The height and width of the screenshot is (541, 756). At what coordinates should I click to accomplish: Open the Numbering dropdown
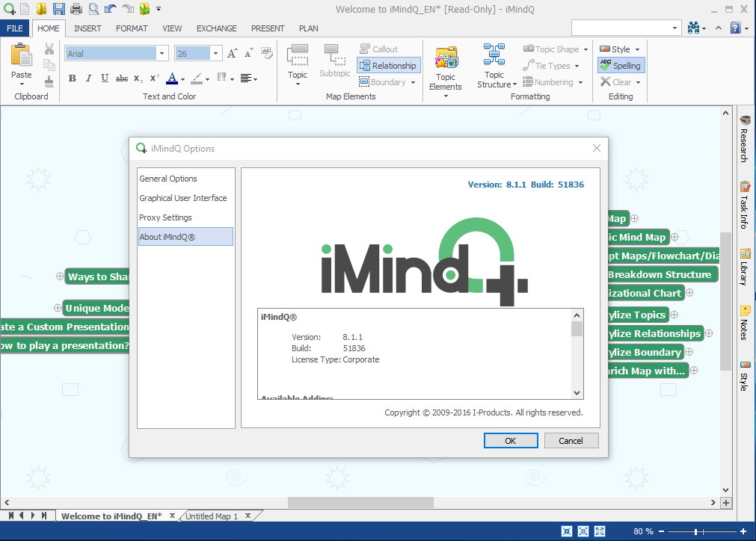(580, 82)
